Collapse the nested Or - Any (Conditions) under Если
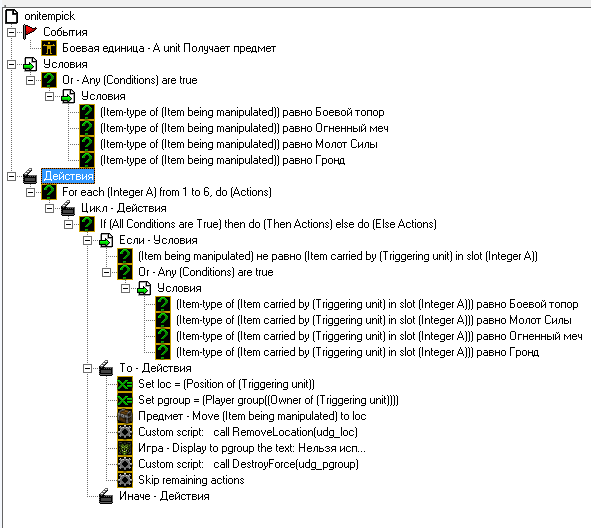 tap(106, 272)
